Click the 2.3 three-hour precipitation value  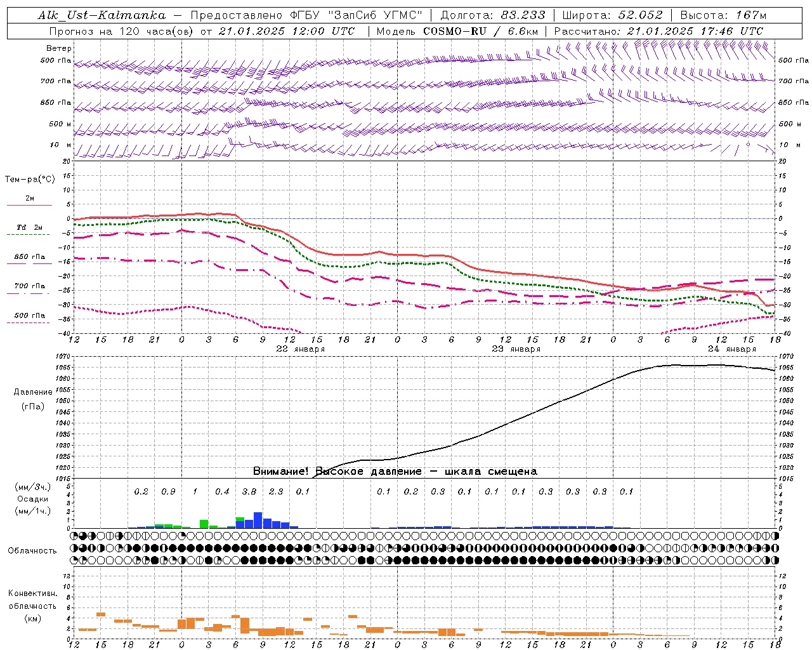coord(276,491)
